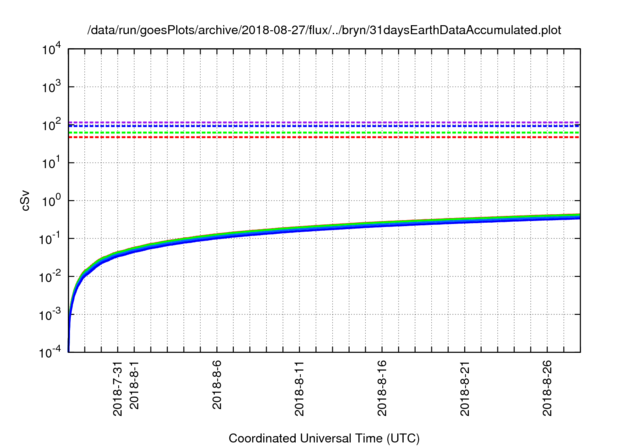Click the cSv axis unit label

pos(25,200)
